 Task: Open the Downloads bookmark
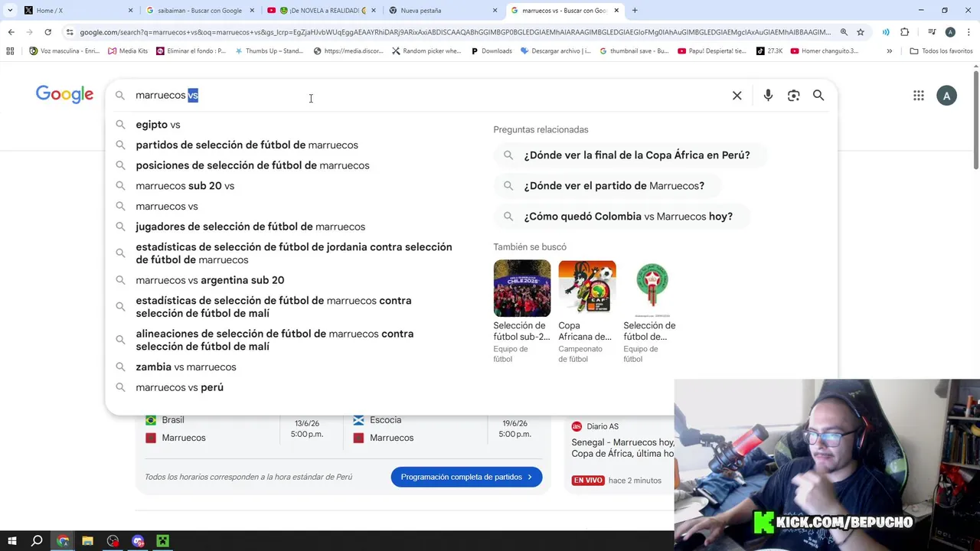[492, 51]
